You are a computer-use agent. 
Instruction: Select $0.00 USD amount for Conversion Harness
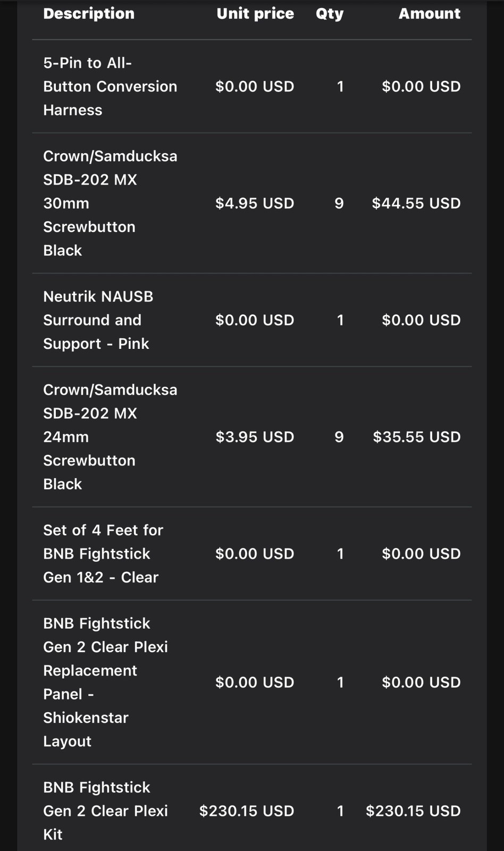421,86
